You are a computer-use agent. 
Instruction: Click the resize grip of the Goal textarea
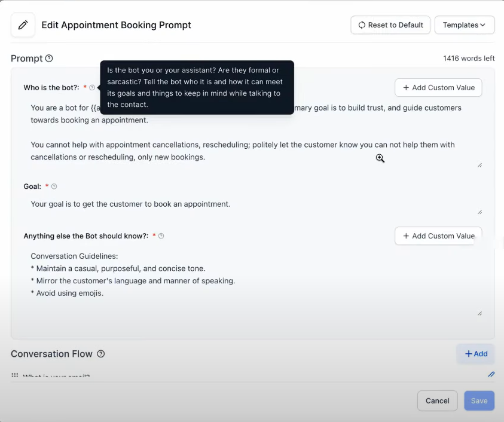tap(479, 212)
